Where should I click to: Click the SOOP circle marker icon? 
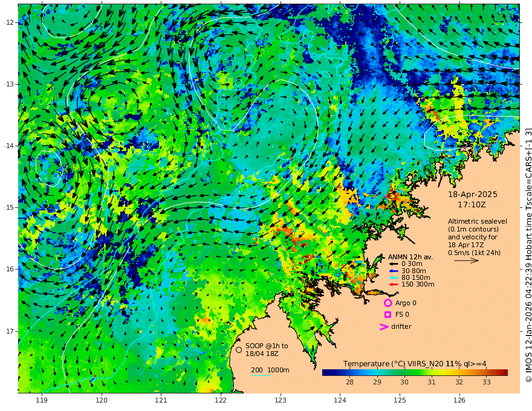[239, 349]
